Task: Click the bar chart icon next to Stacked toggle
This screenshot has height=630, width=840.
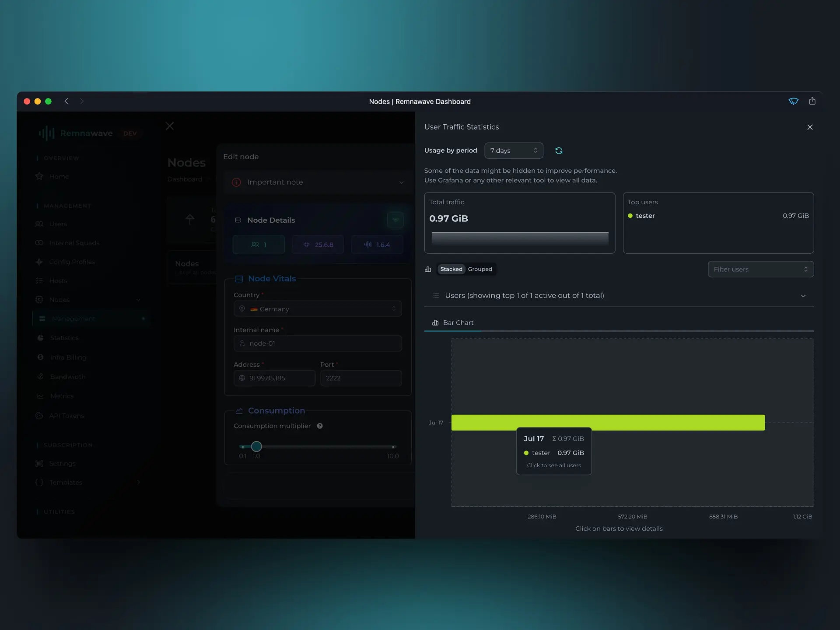Action: pos(428,269)
